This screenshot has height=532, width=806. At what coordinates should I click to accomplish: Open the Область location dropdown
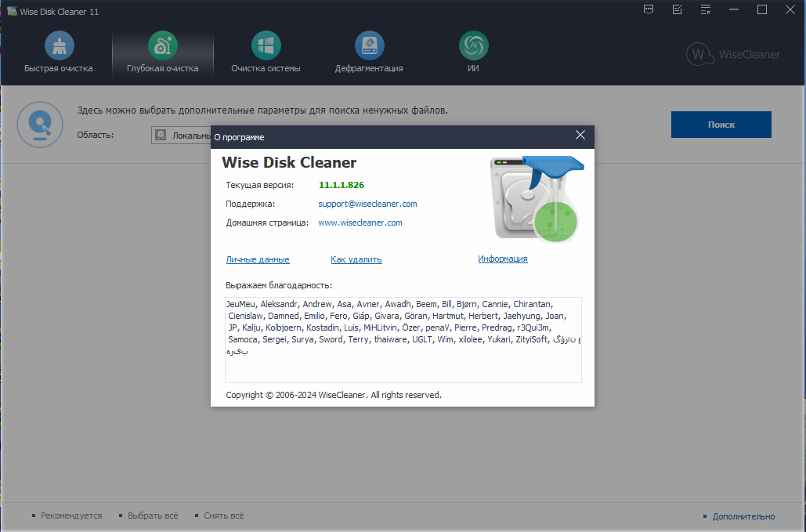181,136
